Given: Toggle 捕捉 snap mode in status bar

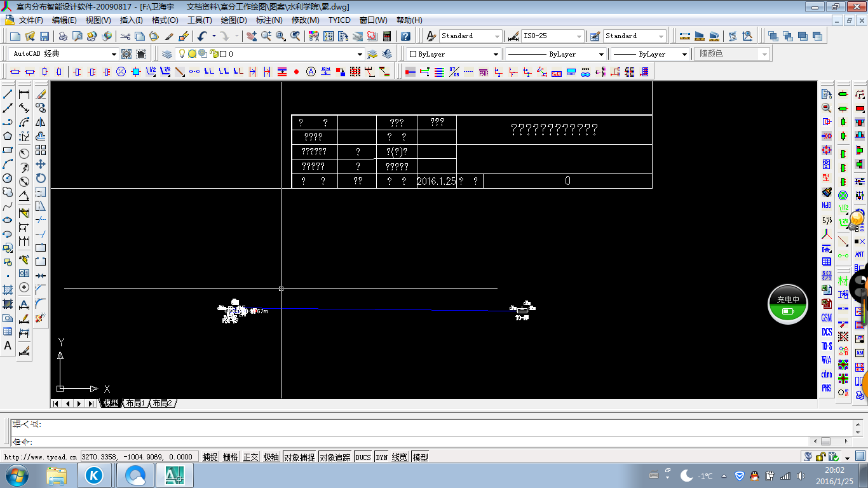Looking at the screenshot, I should tap(210, 457).
